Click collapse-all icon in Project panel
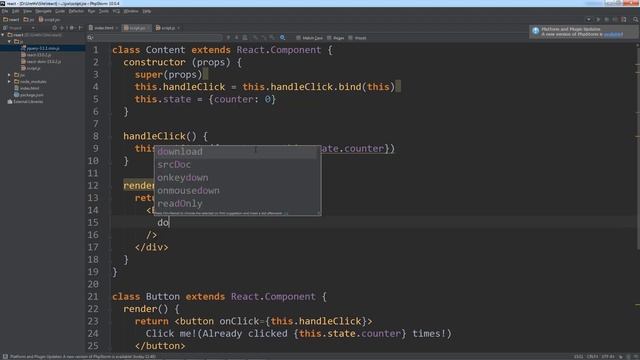640x360 pixels. [x=62, y=28]
